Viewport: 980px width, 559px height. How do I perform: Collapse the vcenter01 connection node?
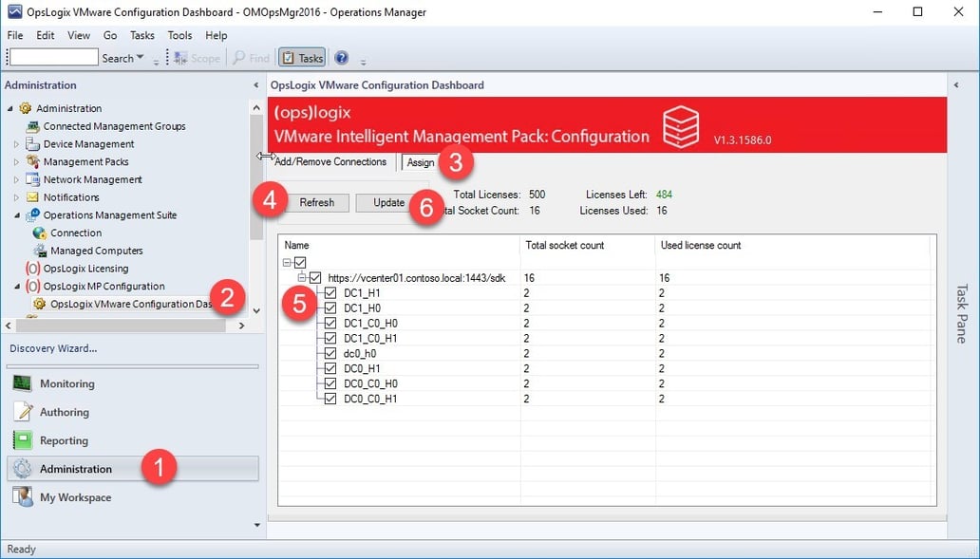[300, 277]
